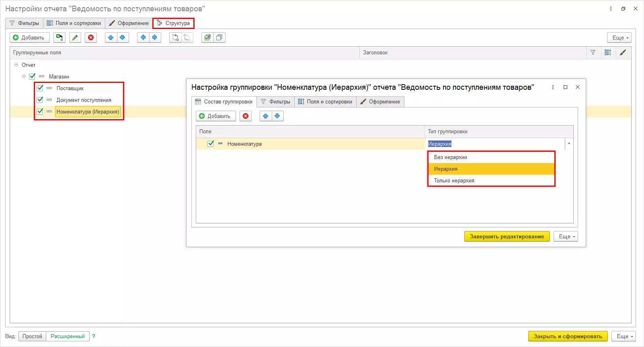Move grouping down in the main toolbar
Screen dimensions: 644x347
(x=123, y=37)
